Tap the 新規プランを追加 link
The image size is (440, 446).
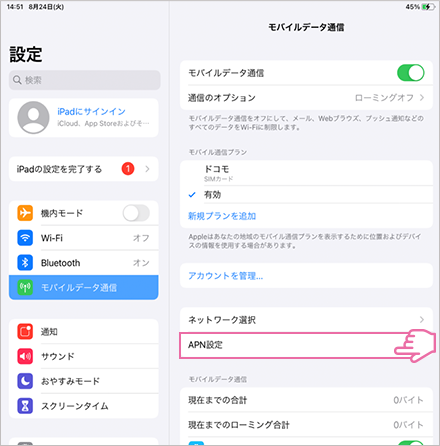coord(222,216)
